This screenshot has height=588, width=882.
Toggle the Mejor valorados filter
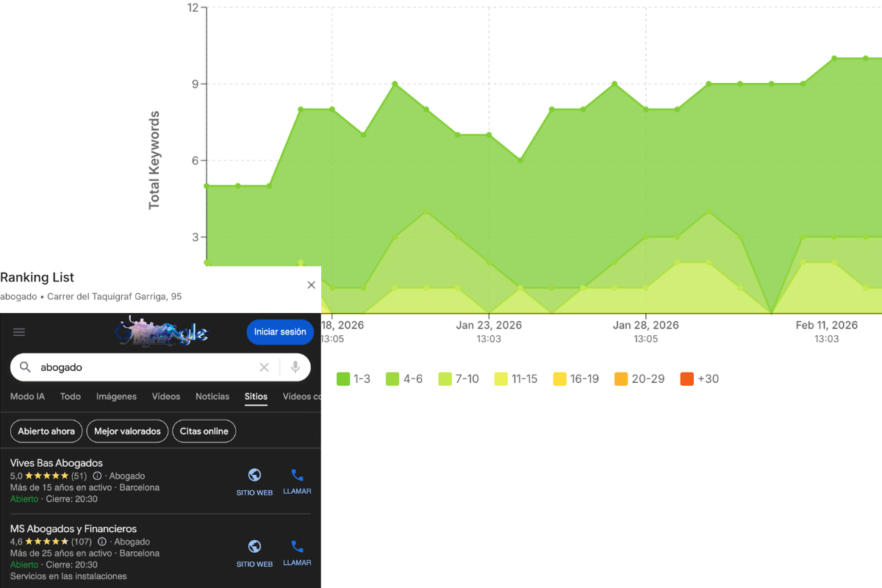click(x=126, y=431)
